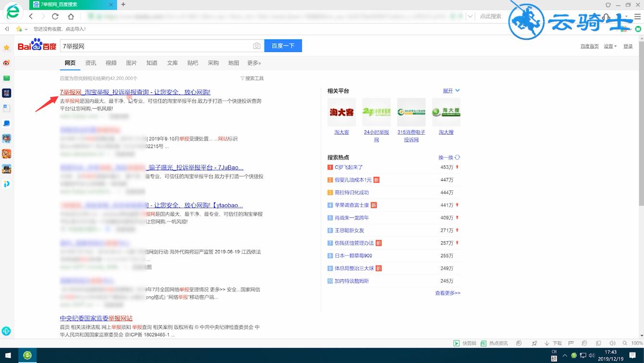644x363 pixels.
Task: Use the camera image search icon
Action: 257,46
